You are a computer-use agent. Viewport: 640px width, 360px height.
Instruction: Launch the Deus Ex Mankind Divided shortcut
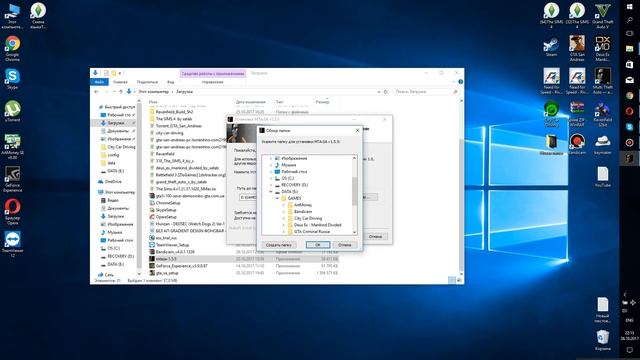coord(603,48)
